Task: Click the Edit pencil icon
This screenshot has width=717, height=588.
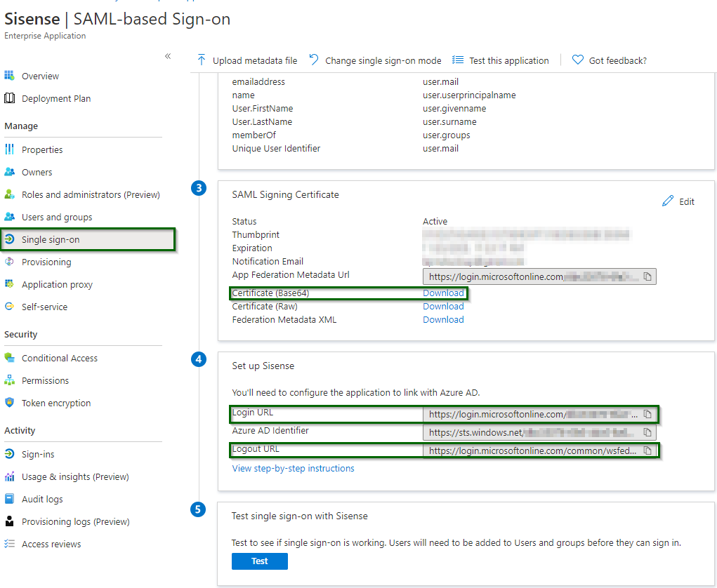Action: [x=668, y=201]
